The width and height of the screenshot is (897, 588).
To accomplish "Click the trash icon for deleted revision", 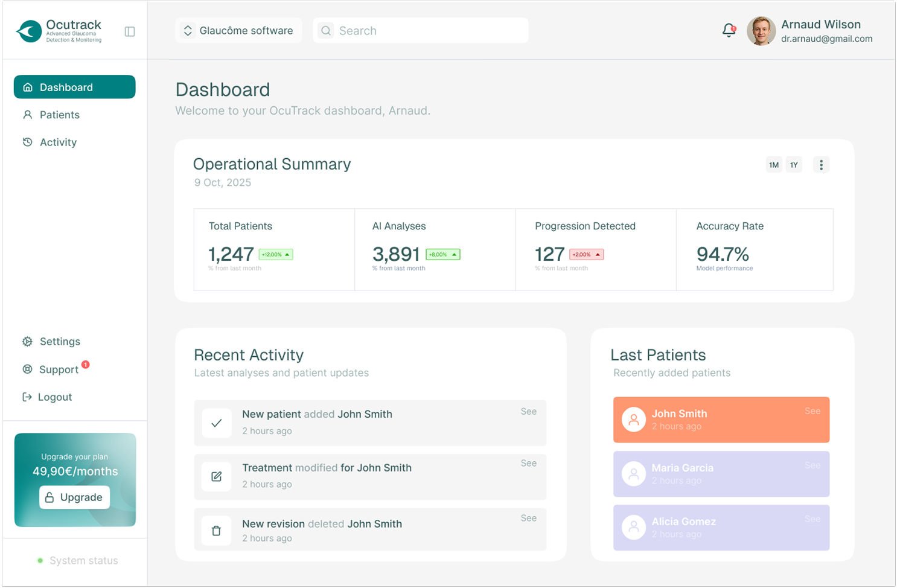I will (217, 531).
